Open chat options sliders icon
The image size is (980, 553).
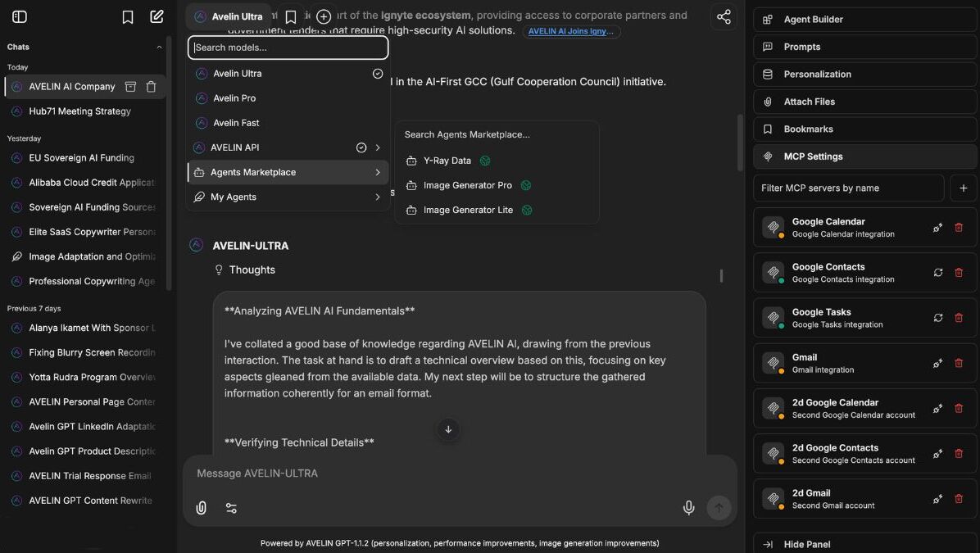[231, 508]
